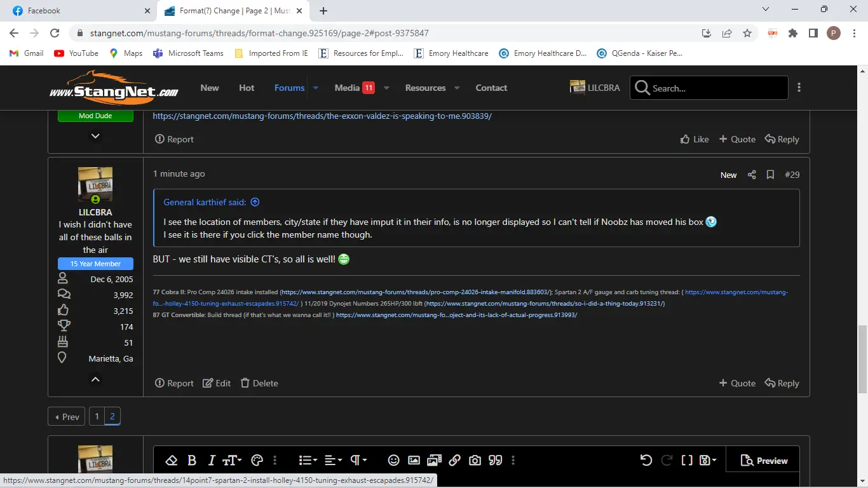
Task: Expand Mod Dude user info chevron
Action: [95, 136]
